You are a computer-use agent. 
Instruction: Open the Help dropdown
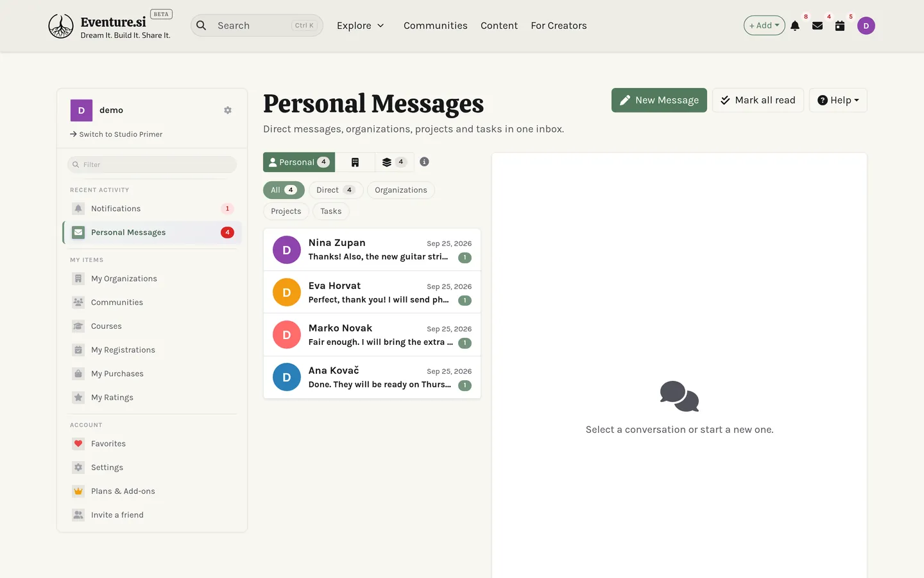point(838,100)
